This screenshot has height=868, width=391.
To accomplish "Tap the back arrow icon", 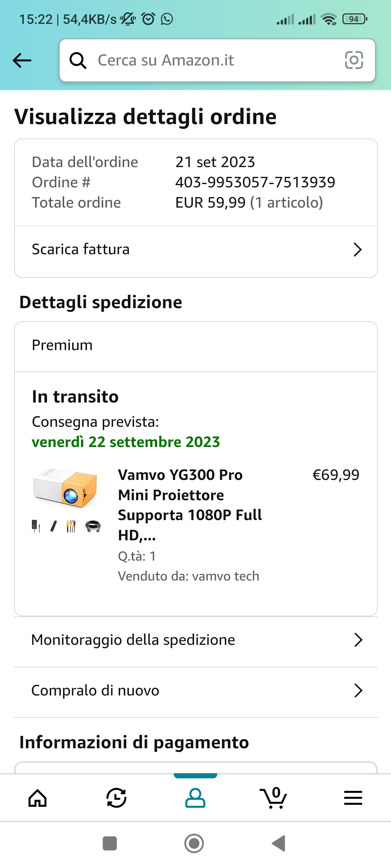I will tap(22, 60).
